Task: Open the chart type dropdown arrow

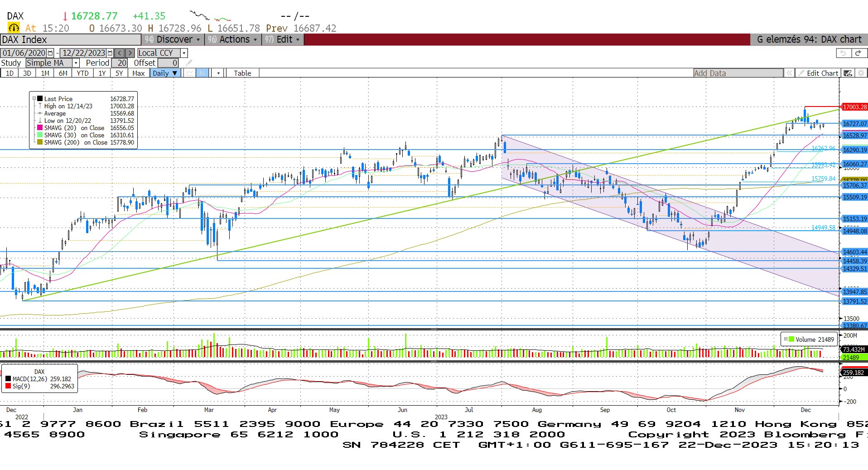Action: (x=218, y=73)
